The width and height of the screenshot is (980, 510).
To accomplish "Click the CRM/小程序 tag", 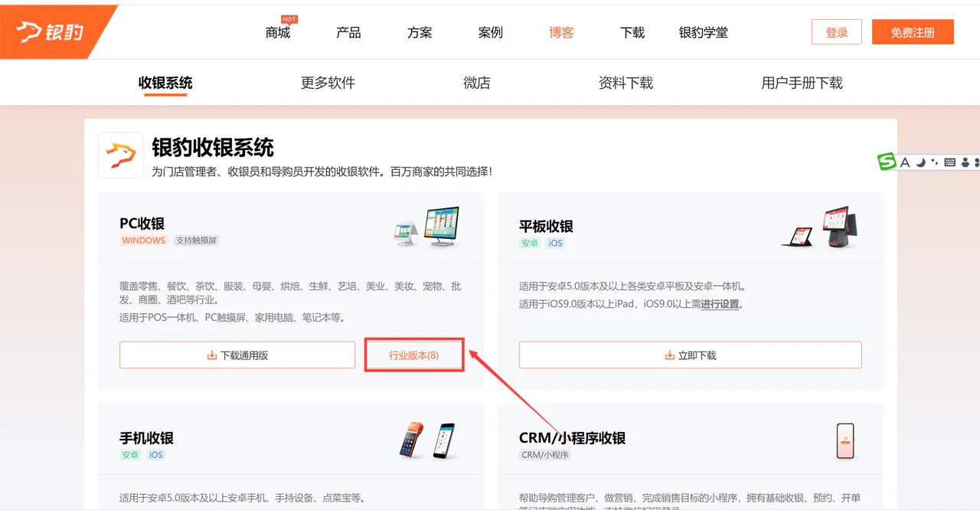I will click(x=545, y=455).
